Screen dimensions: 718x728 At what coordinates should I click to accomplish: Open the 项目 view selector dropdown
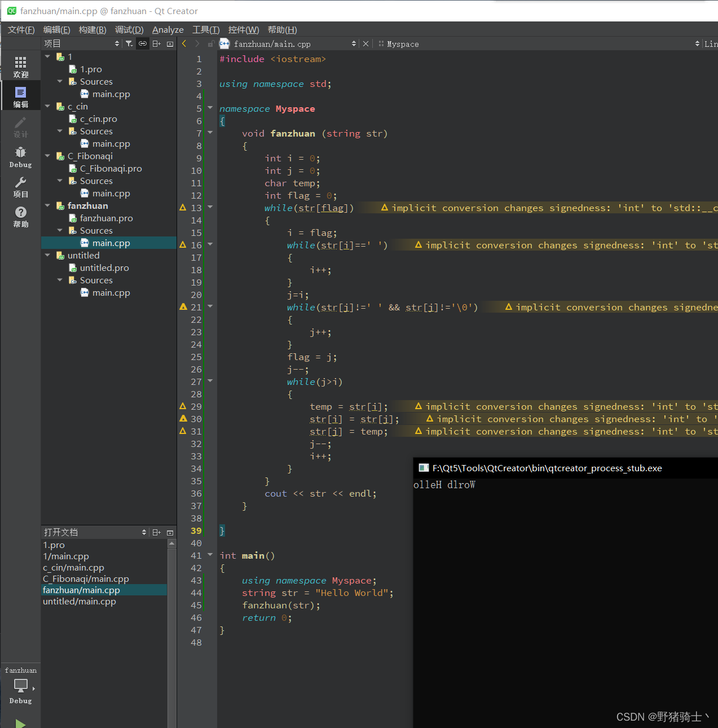point(82,43)
